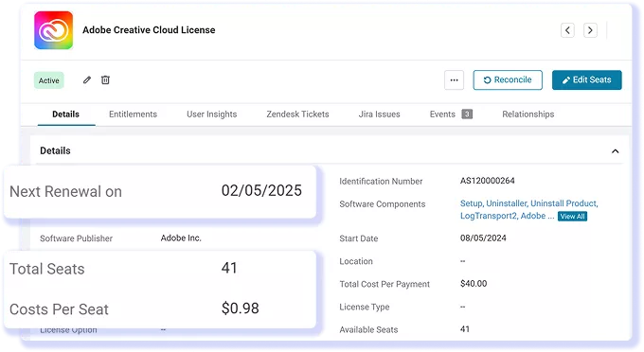This screenshot has width=644, height=352.
Task: Open the three-dot more options menu
Action: (x=454, y=80)
